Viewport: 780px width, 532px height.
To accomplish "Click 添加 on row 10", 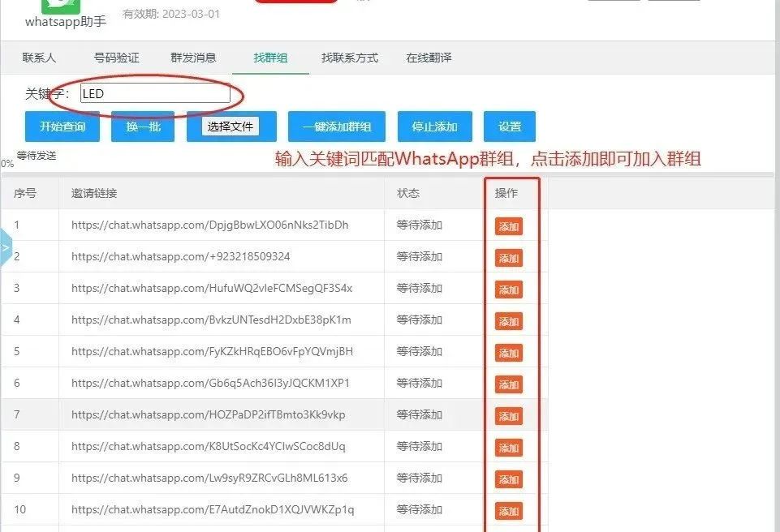I will pos(508,510).
